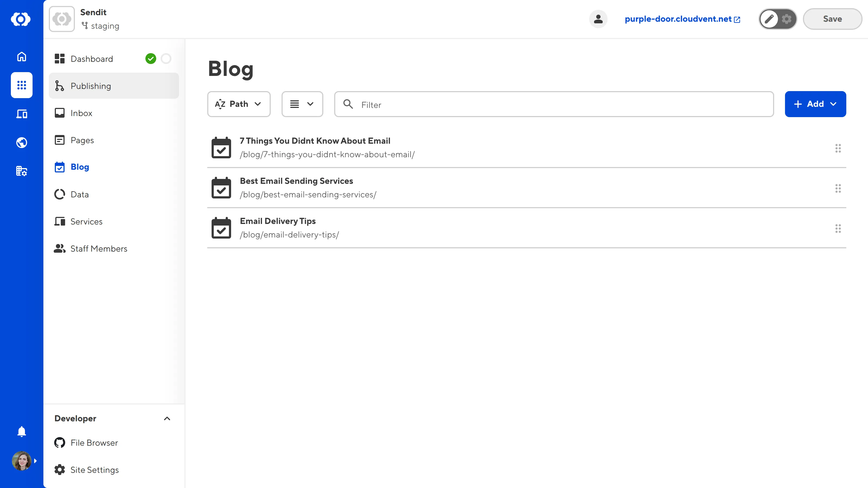Open the notifications bell icon
Screen dimensions: 868x488
coord(21,431)
